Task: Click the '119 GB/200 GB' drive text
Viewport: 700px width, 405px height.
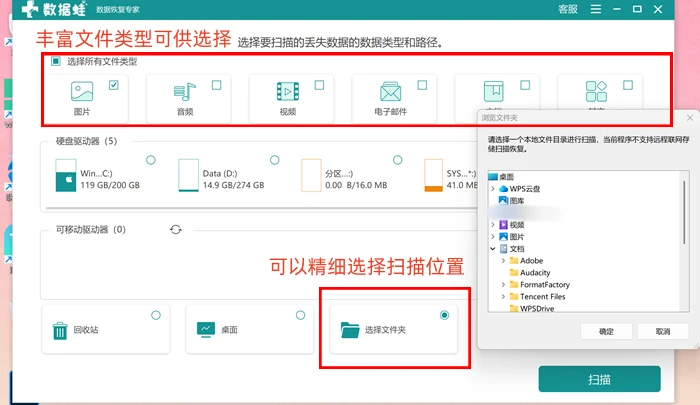Action: (x=110, y=185)
